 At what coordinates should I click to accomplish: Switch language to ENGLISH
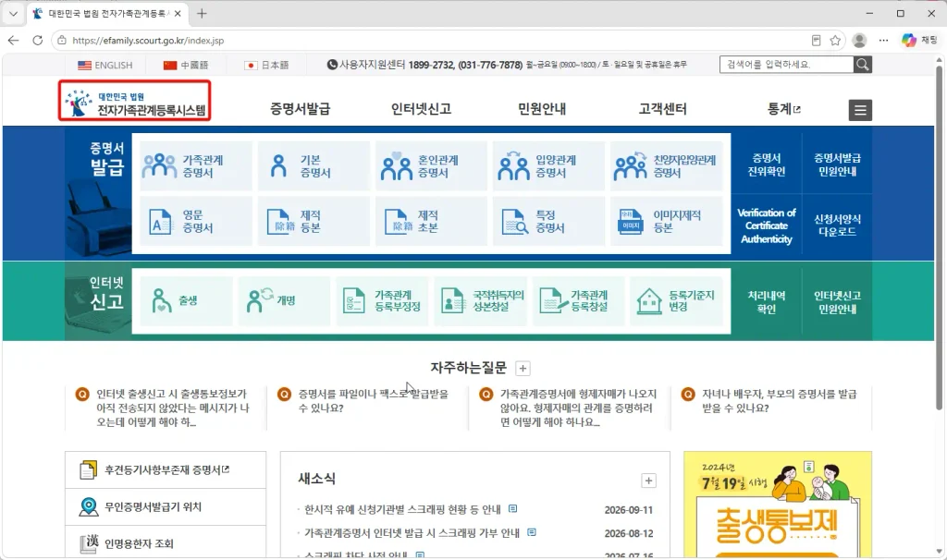pyautogui.click(x=105, y=66)
